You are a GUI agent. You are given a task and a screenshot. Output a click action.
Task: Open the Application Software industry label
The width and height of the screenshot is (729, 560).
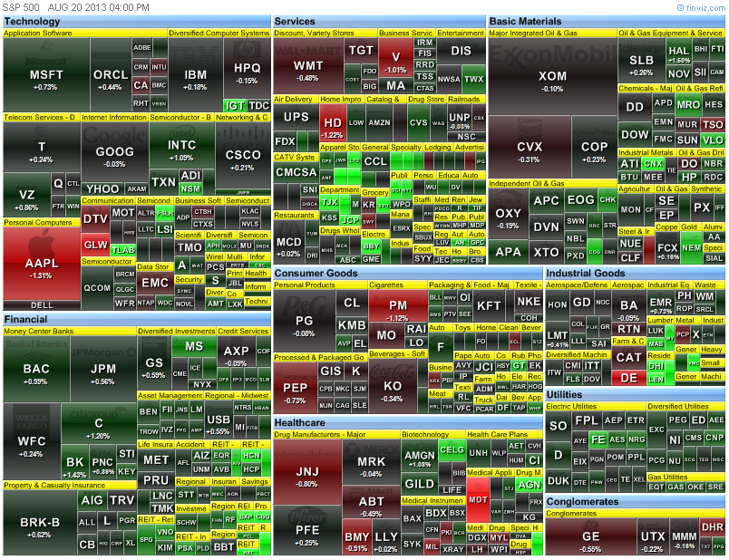[x=38, y=34]
